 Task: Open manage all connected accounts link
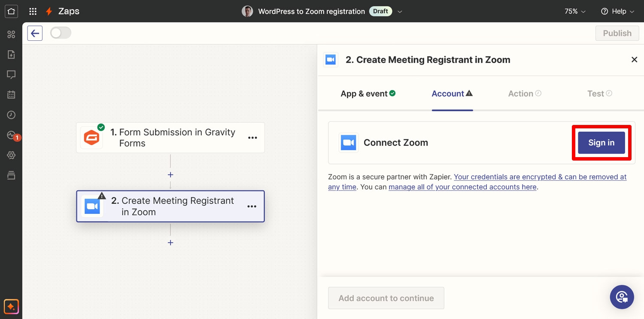[x=462, y=187]
